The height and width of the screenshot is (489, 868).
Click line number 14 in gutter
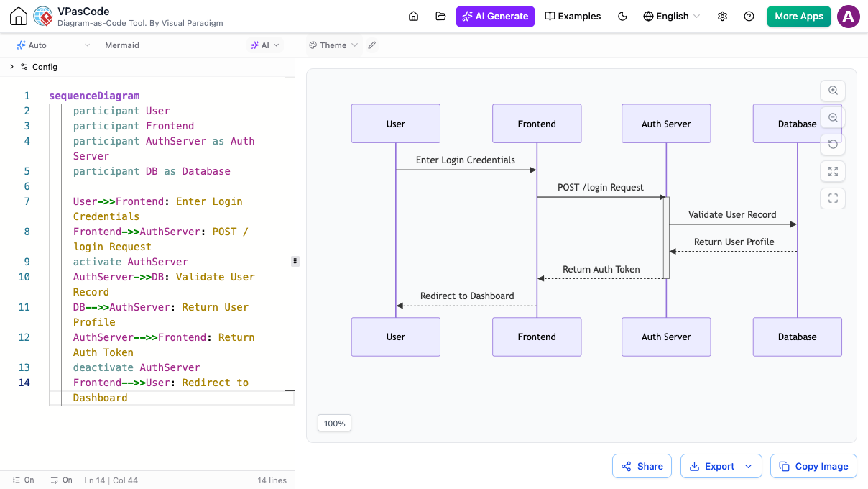[x=24, y=383]
